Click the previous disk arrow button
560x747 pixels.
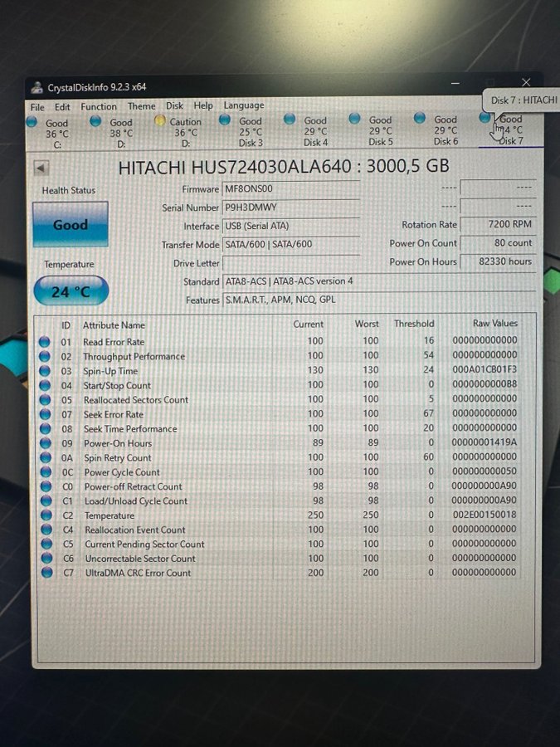coord(41,168)
